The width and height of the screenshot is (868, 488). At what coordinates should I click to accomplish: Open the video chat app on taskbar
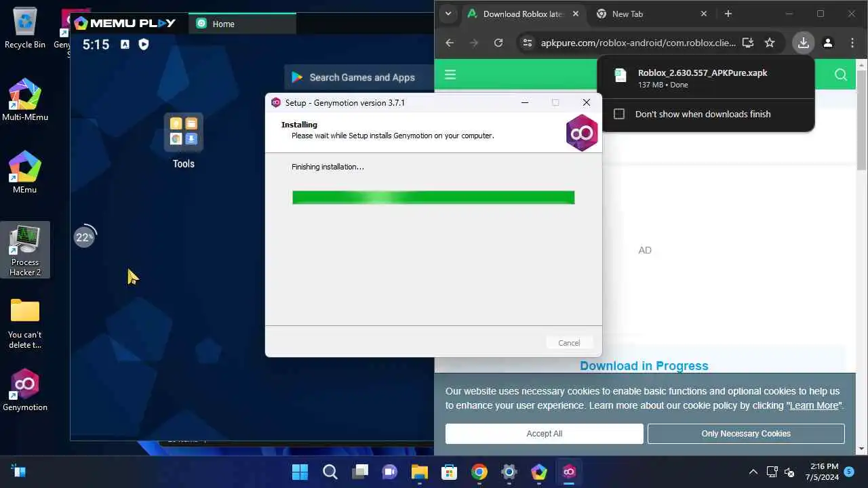coord(390,472)
